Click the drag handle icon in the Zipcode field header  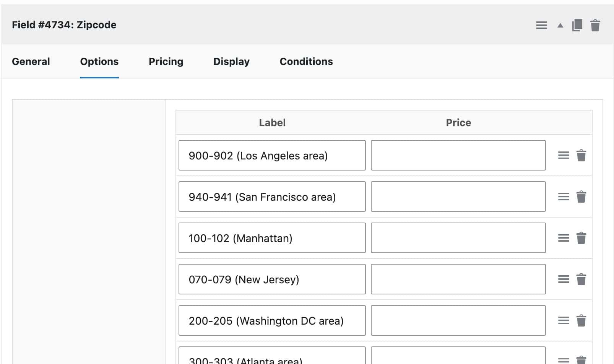(x=541, y=25)
